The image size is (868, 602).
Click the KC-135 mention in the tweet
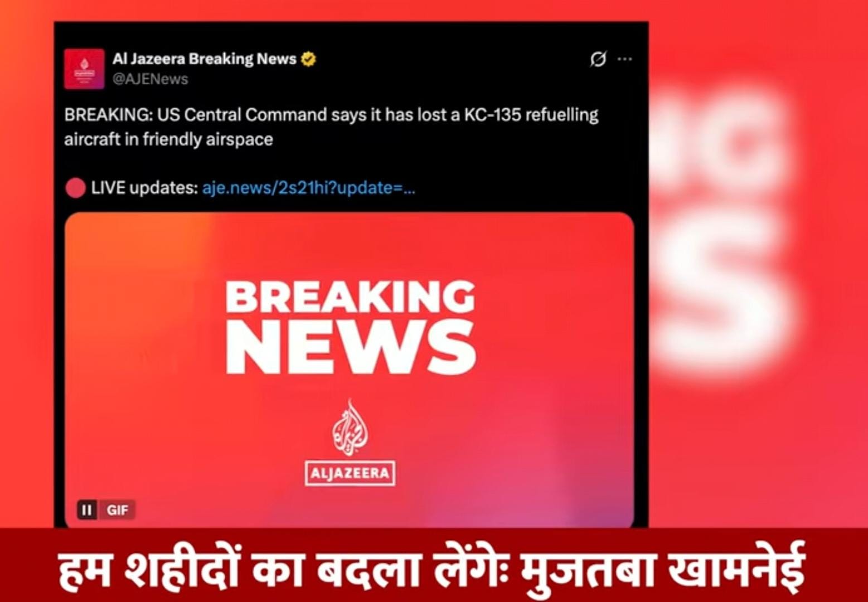(x=493, y=115)
